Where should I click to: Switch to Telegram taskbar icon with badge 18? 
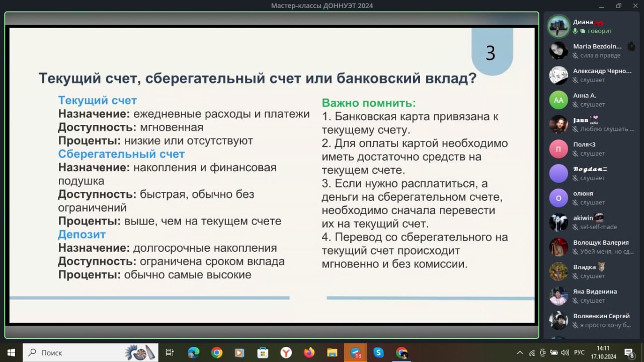(355, 353)
